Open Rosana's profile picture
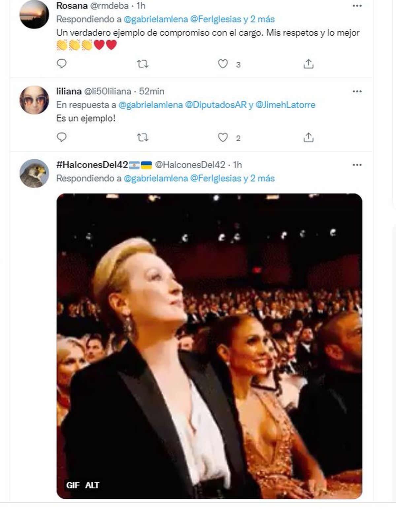Screen dimensions: 396x532 coord(34,14)
